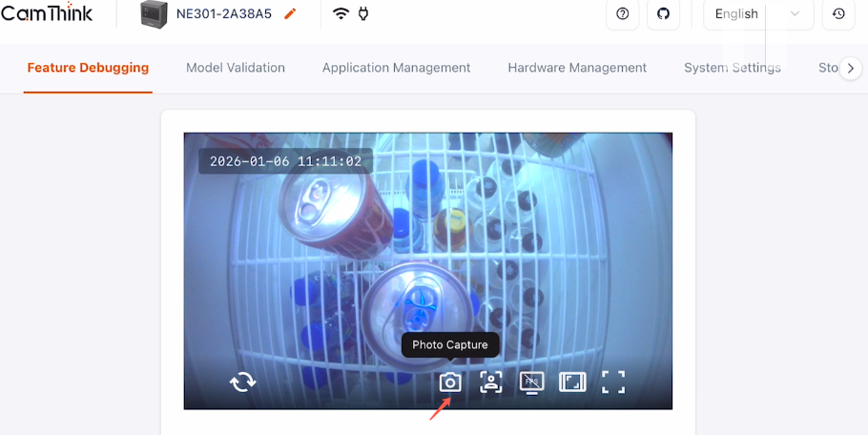This screenshot has height=435, width=868.
Task: Click the Photo Capture camera icon
Action: tap(450, 383)
